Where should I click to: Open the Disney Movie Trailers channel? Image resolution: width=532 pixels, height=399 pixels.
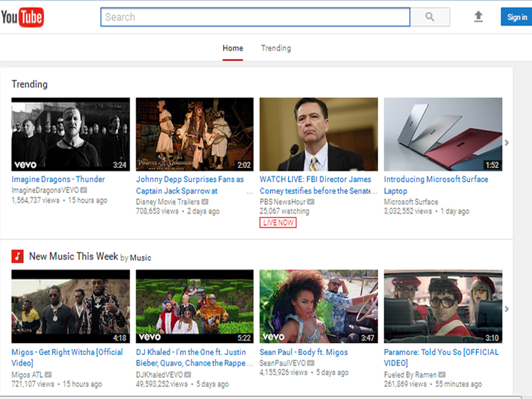168,202
